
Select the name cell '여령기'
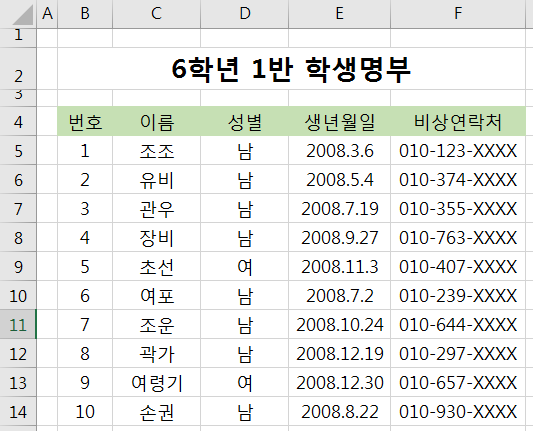(x=156, y=382)
